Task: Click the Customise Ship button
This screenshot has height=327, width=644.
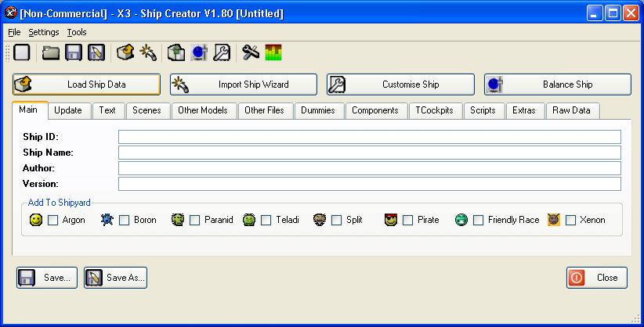Action: pos(401,84)
